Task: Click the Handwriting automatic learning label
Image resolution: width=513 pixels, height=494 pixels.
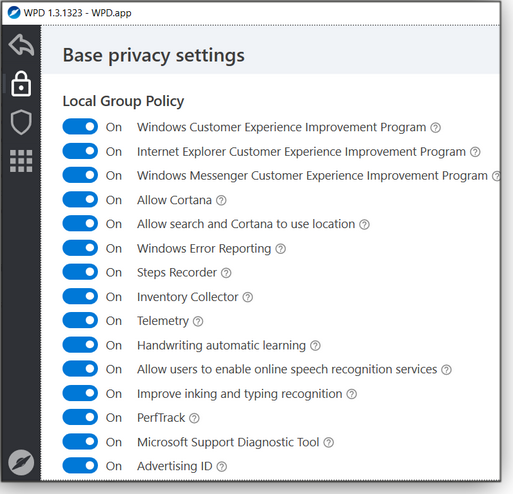Action: click(221, 345)
